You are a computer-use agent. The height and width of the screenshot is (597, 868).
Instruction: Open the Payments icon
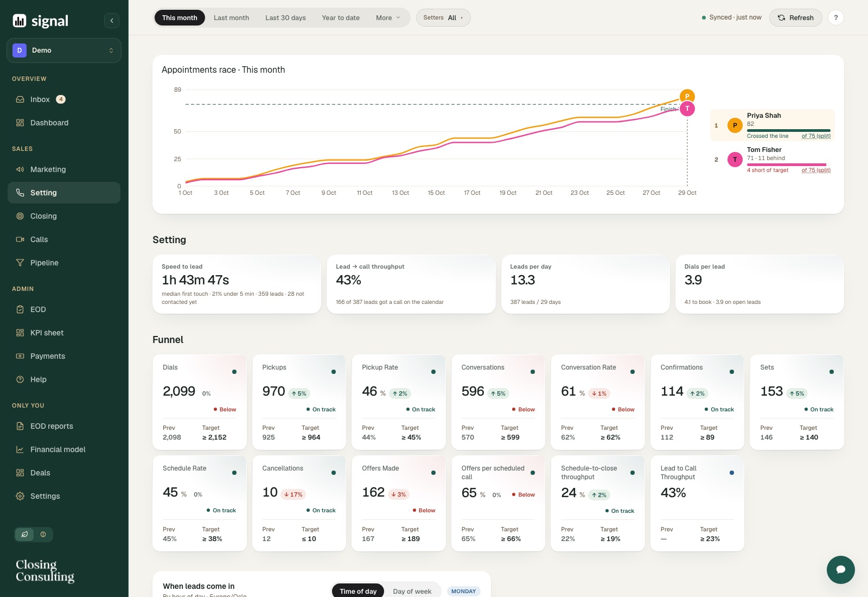tap(20, 356)
